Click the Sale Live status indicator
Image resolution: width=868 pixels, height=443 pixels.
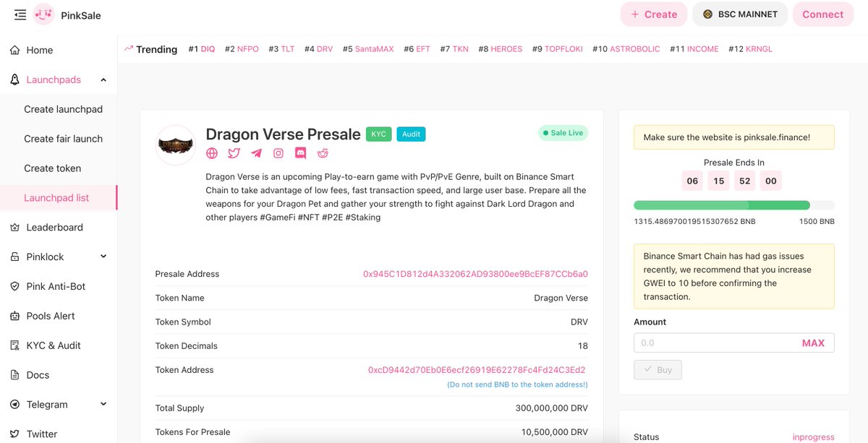(x=563, y=132)
